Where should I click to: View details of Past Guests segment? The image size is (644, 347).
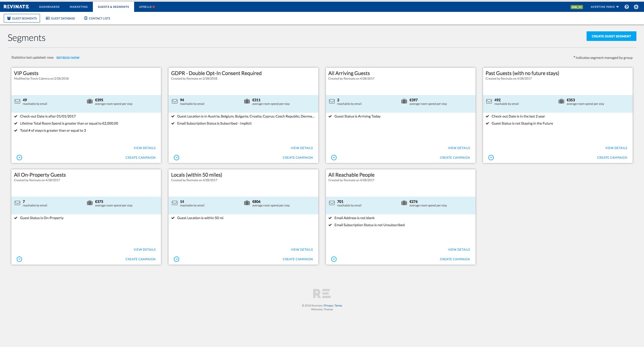click(616, 148)
